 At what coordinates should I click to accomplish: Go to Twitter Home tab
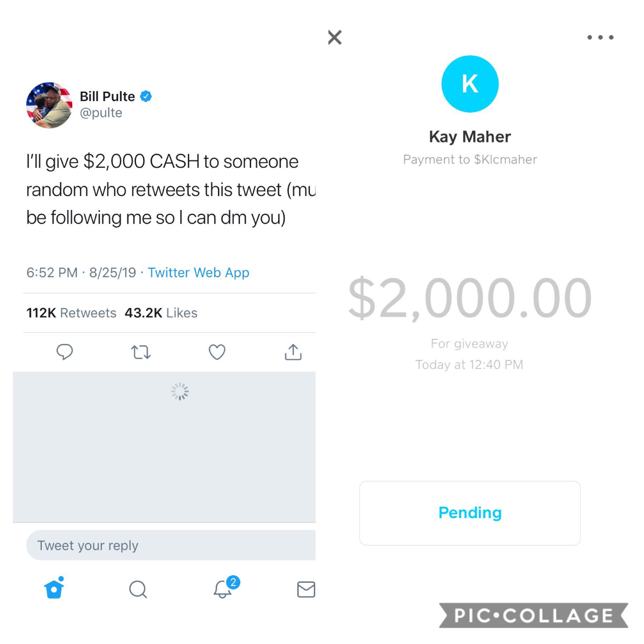pyautogui.click(x=54, y=589)
